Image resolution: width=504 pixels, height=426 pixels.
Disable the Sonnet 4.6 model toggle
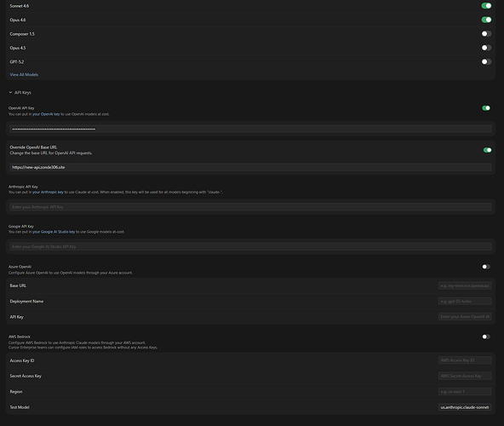coord(486,6)
